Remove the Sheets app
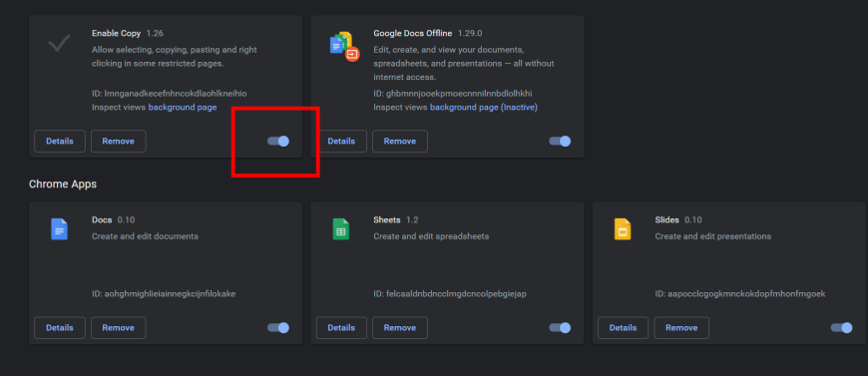The width and height of the screenshot is (868, 376). (400, 328)
